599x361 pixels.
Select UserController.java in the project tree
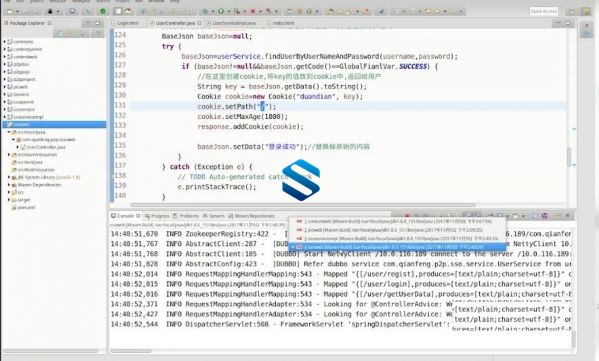point(45,147)
